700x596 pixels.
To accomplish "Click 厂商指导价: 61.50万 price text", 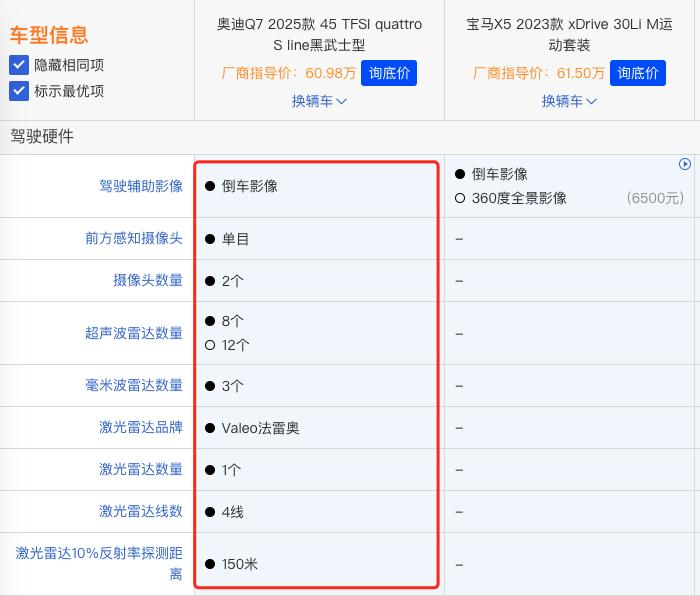I will [x=538, y=73].
